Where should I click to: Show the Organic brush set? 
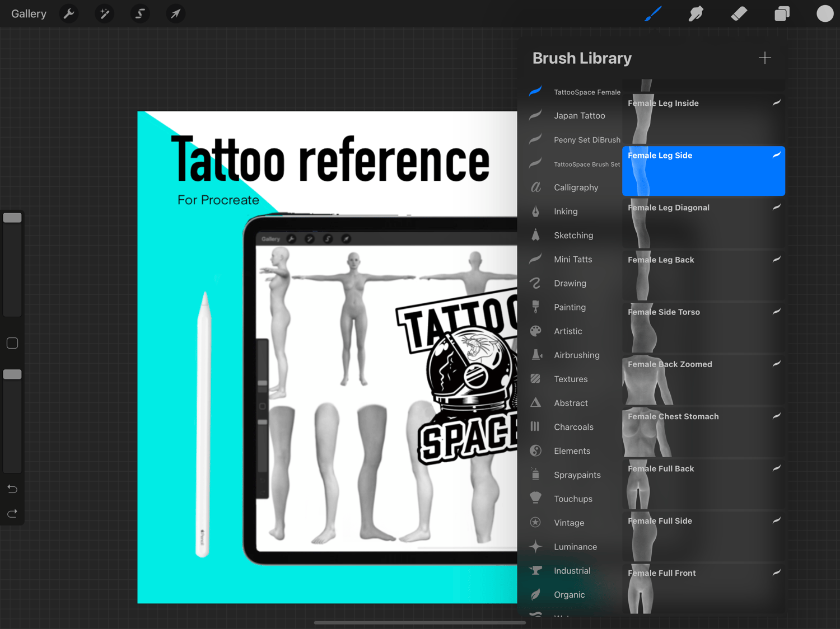click(575, 595)
